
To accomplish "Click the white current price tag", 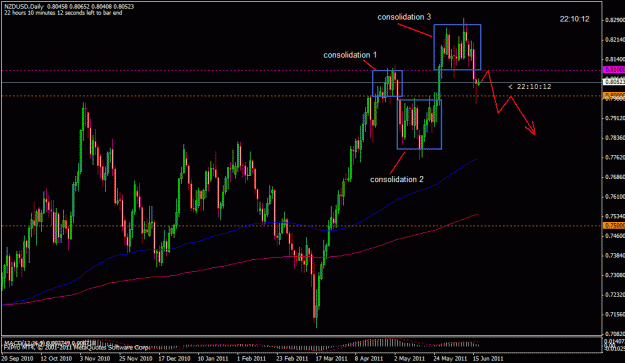I will tap(614, 82).
